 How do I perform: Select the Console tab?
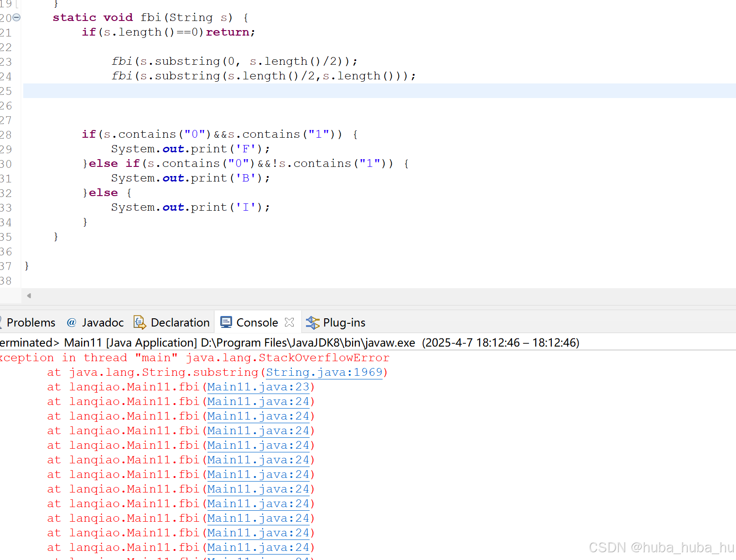coord(257,322)
